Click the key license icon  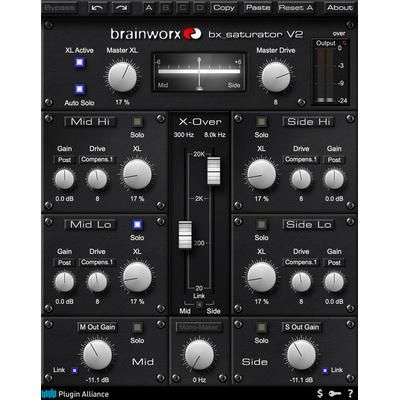[334, 394]
